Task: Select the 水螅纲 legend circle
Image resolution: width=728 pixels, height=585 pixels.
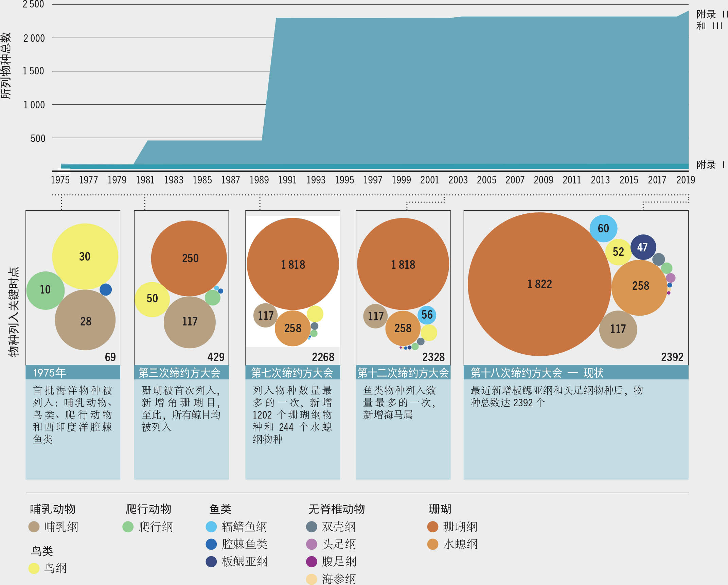Action: [433, 544]
